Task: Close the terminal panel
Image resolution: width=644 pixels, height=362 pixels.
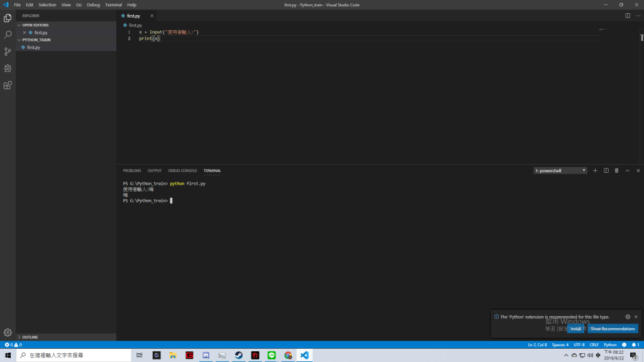Action: coord(638,171)
